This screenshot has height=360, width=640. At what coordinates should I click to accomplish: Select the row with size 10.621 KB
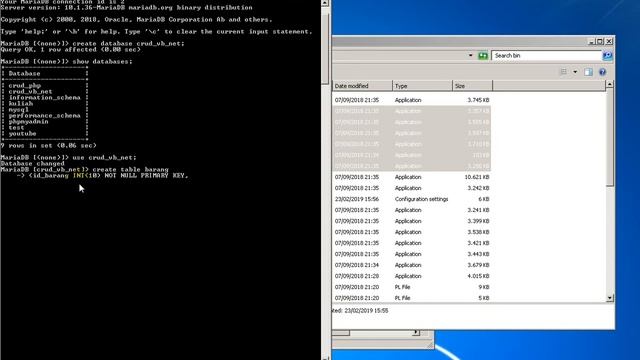[x=412, y=177]
